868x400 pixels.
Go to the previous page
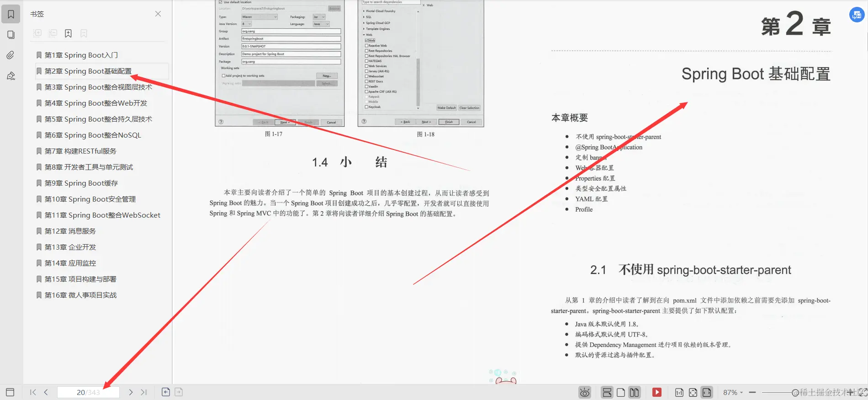point(46,392)
